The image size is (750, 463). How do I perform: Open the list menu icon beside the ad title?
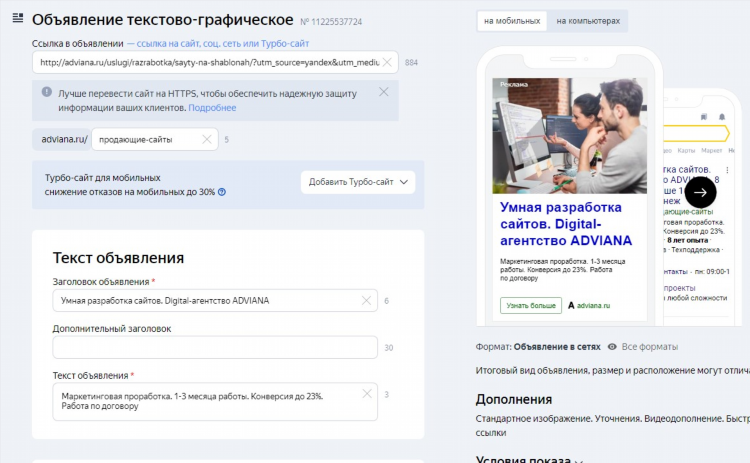18,18
